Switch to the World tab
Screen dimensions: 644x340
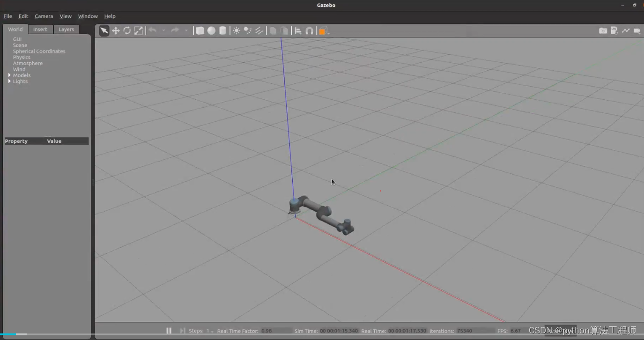[x=15, y=29]
